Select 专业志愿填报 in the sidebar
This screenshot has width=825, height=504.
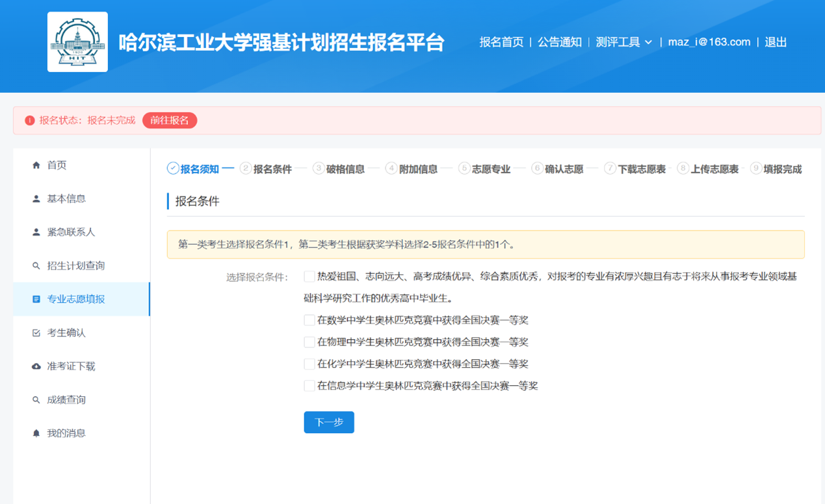pyautogui.click(x=81, y=299)
